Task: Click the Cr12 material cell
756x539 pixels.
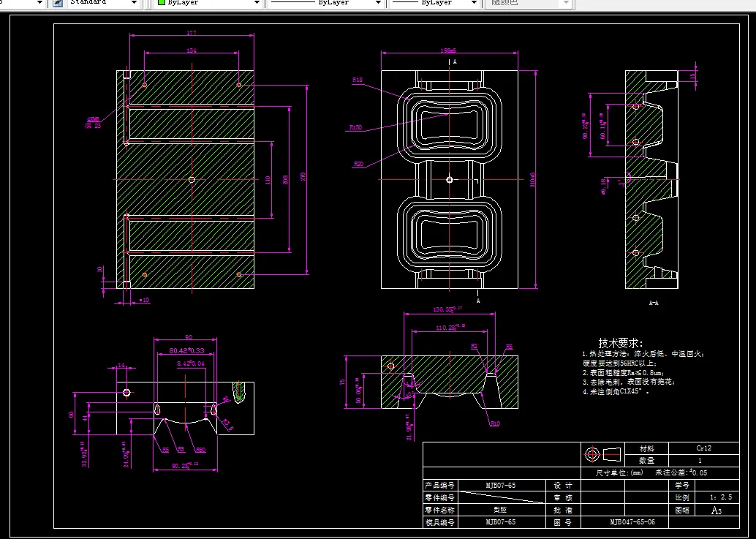Action: click(x=704, y=448)
